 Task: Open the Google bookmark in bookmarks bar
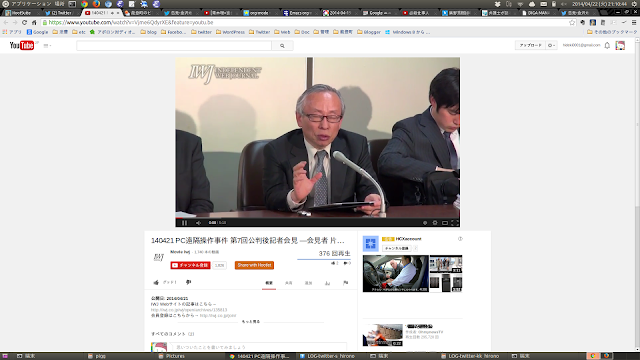pos(37,32)
